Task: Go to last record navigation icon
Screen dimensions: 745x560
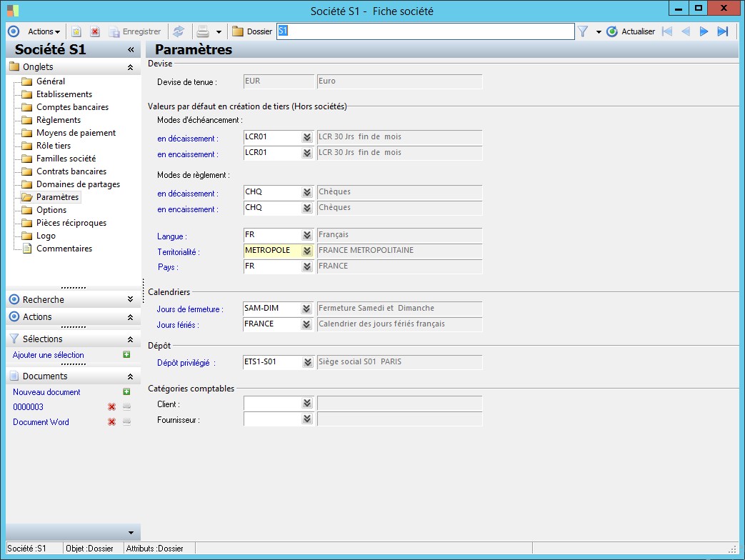Action: click(x=723, y=31)
